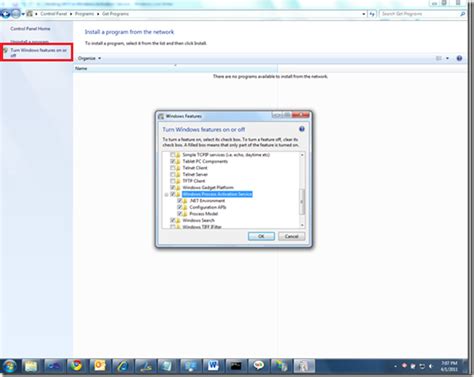
Task: Click the taskbar clock showing date and time
Action: click(449, 366)
